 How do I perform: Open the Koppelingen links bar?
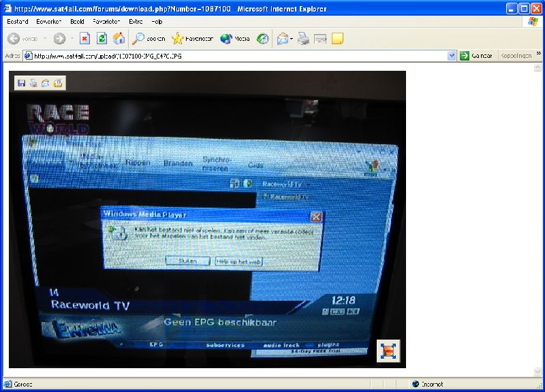(516, 56)
